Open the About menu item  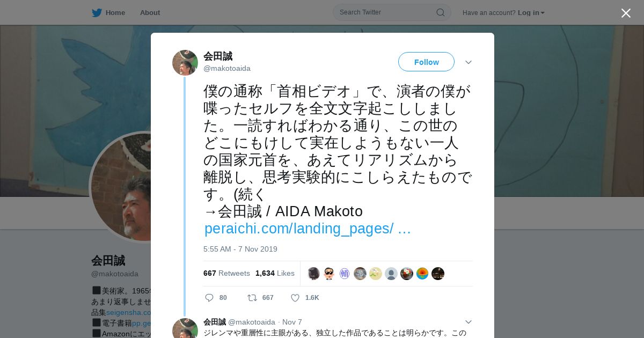tap(150, 13)
